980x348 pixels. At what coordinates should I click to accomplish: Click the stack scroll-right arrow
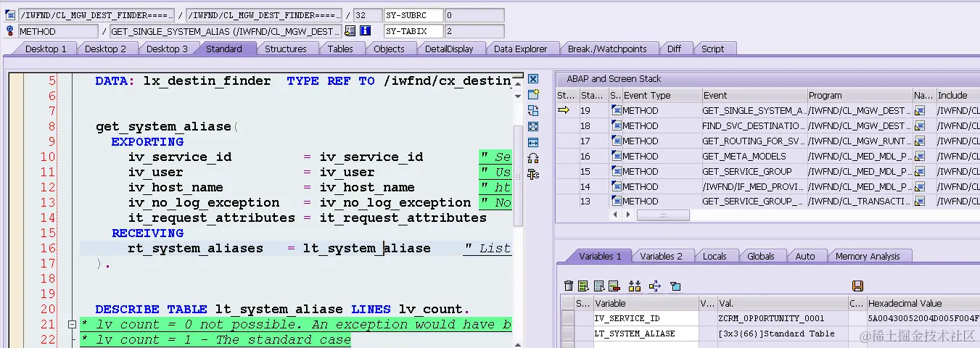click(628, 215)
